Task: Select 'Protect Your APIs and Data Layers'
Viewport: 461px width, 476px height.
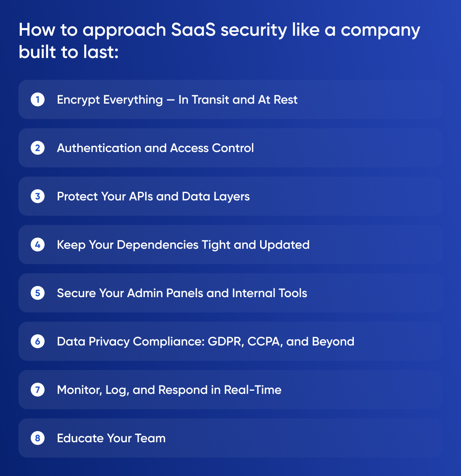Action: (153, 197)
